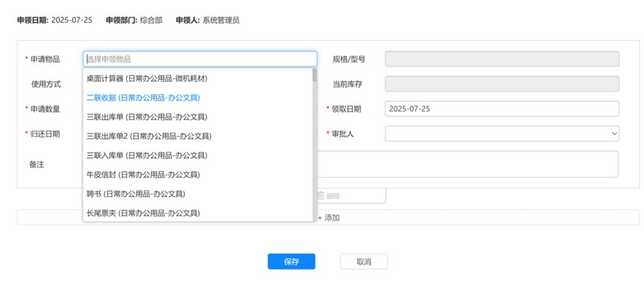Click the 规格/型号 field
The width and height of the screenshot is (644, 307).
tap(502, 59)
